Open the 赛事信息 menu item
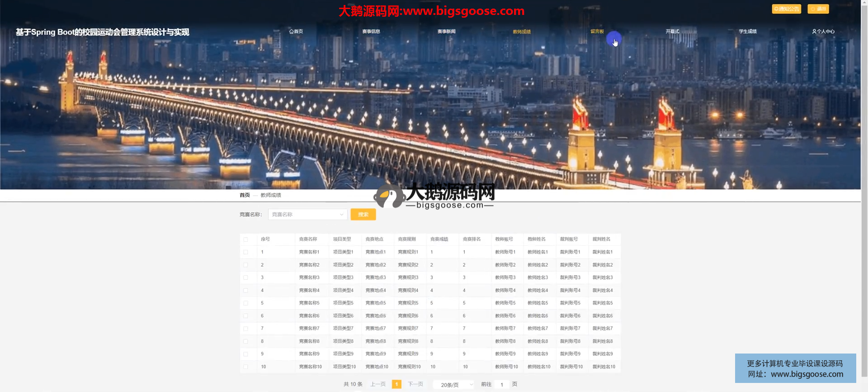 coord(371,32)
